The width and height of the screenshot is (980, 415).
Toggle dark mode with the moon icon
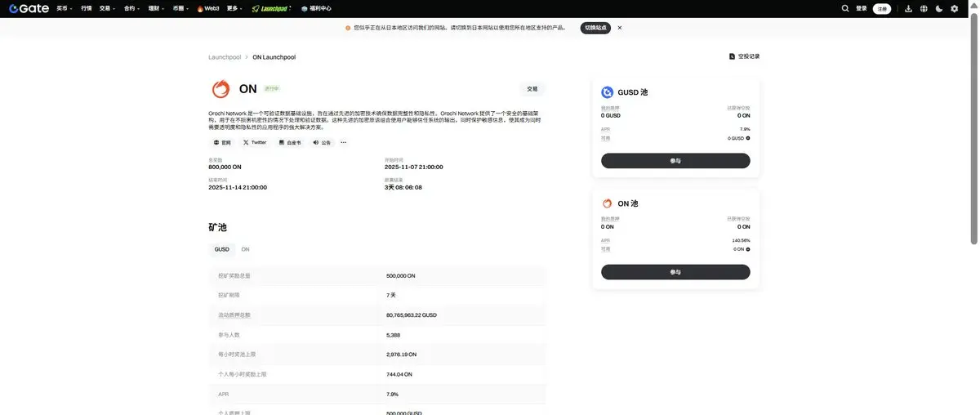coord(939,8)
